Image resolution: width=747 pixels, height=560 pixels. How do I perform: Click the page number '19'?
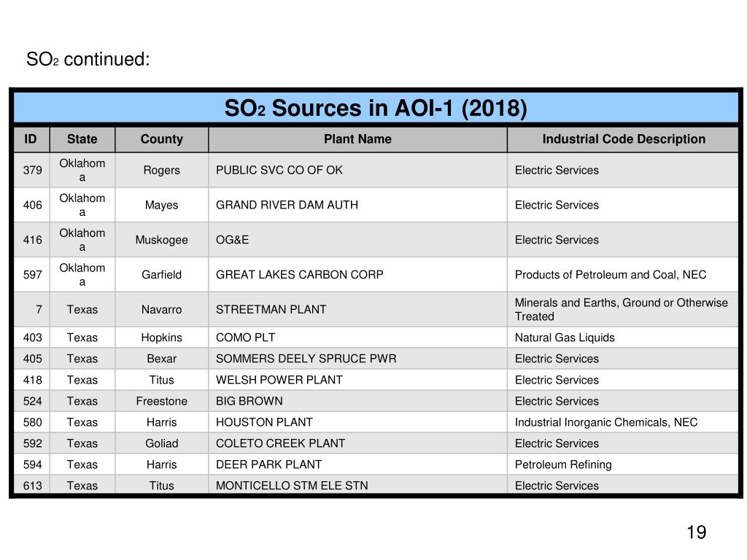click(696, 532)
